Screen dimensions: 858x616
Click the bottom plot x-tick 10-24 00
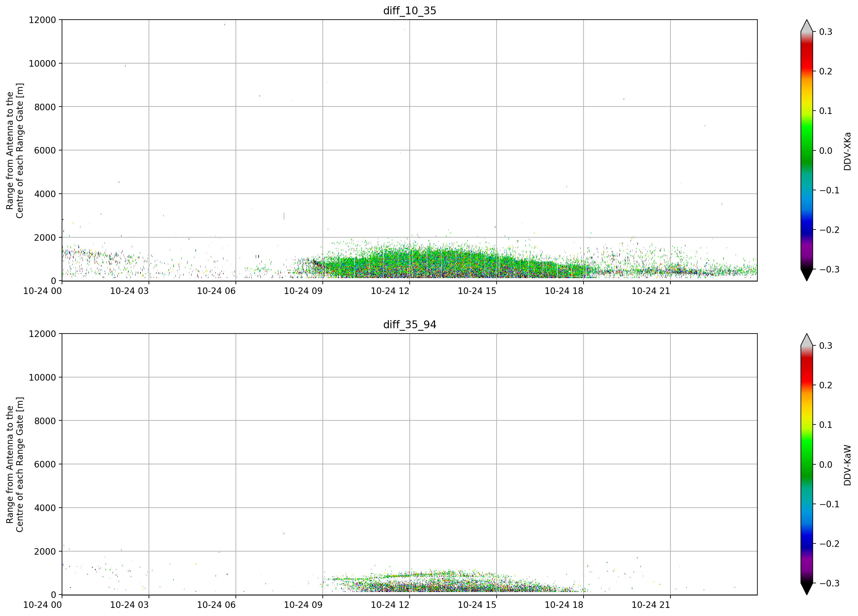pyautogui.click(x=42, y=605)
